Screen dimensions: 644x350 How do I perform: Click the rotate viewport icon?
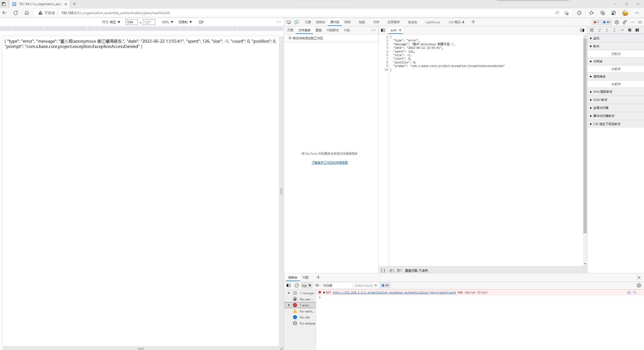click(x=201, y=22)
